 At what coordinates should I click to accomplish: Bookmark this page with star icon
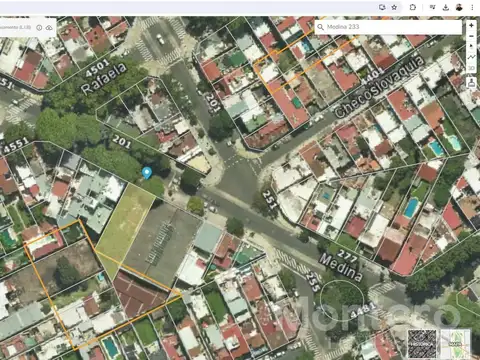pos(394,7)
